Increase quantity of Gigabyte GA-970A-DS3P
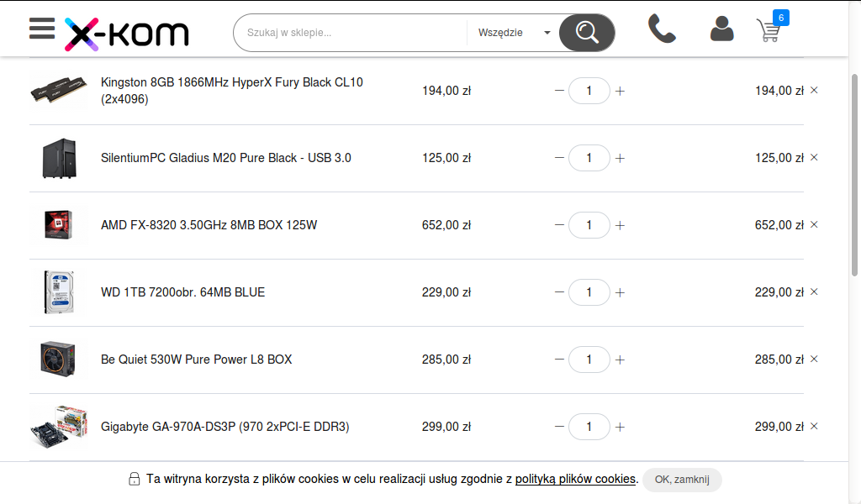Viewport: 861px width, 504px height. pos(620,427)
